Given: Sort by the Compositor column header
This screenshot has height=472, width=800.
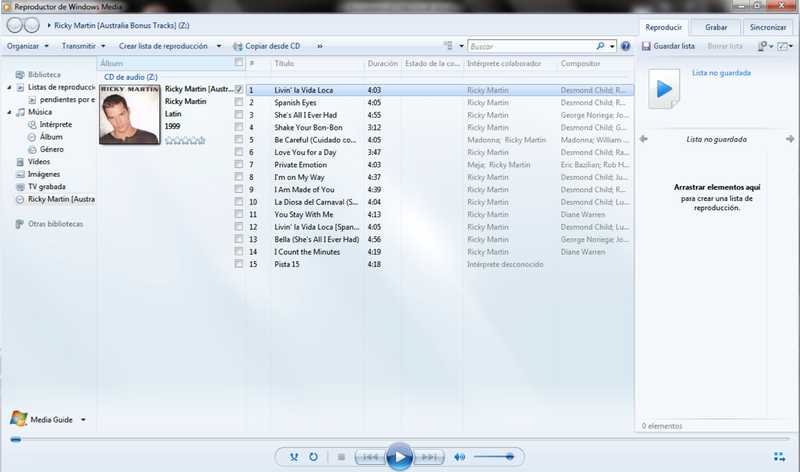Looking at the screenshot, I should pos(581,63).
